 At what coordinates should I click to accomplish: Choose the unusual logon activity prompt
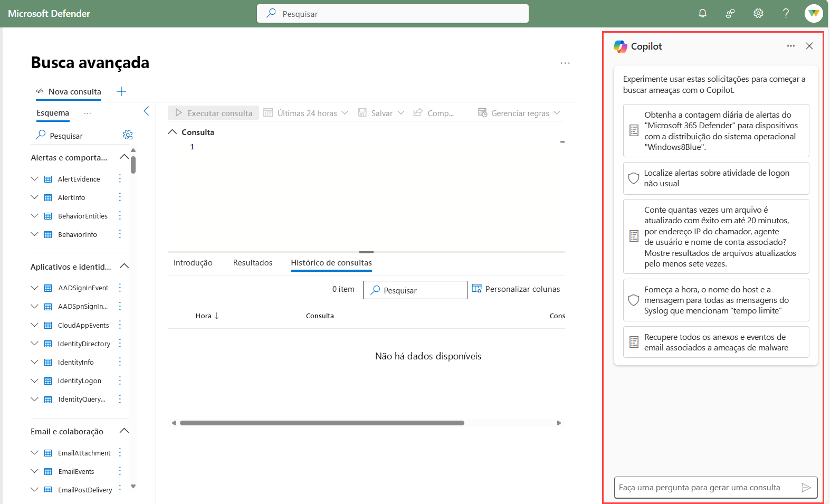716,178
